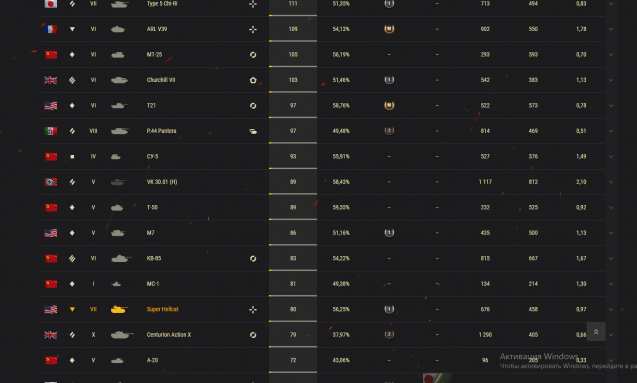Click the British flag on Churchill VII row

[x=51, y=80]
